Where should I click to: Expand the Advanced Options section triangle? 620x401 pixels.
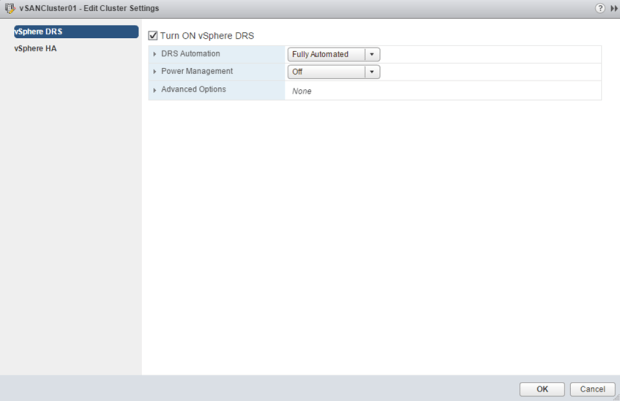(x=155, y=90)
